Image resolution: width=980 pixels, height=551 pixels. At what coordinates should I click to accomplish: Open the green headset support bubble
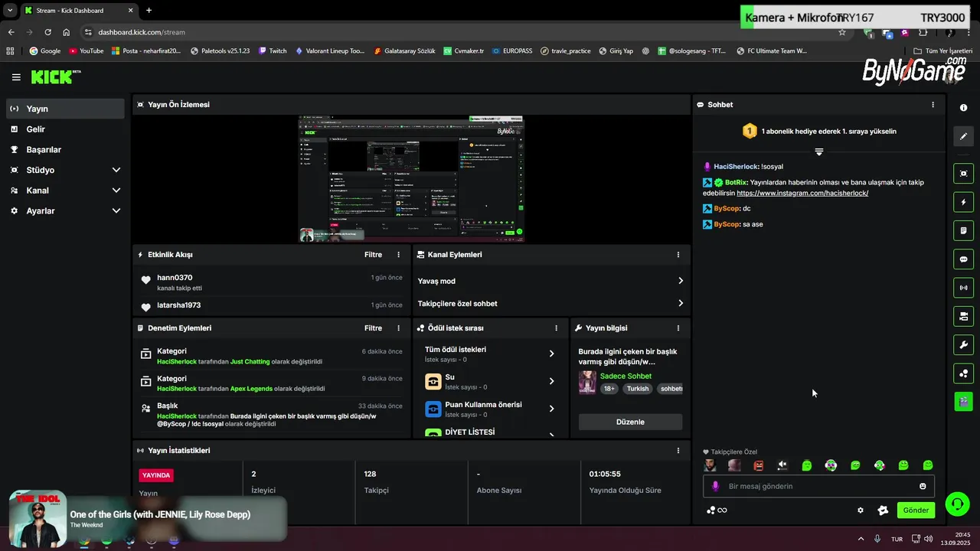(958, 504)
